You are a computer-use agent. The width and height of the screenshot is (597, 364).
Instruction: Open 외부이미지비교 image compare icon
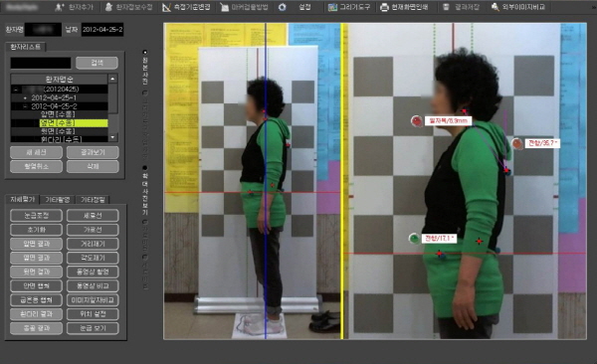point(495,7)
